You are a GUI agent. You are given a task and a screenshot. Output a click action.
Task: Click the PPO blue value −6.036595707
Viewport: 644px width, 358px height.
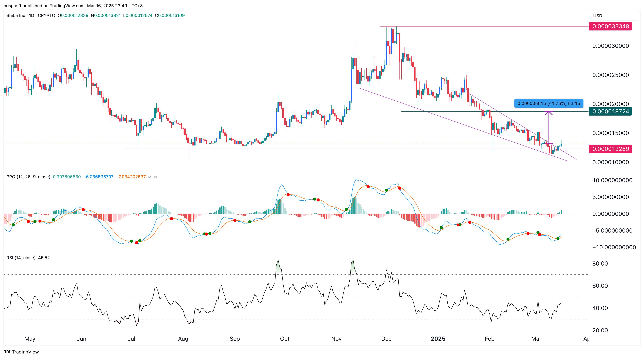coord(98,177)
